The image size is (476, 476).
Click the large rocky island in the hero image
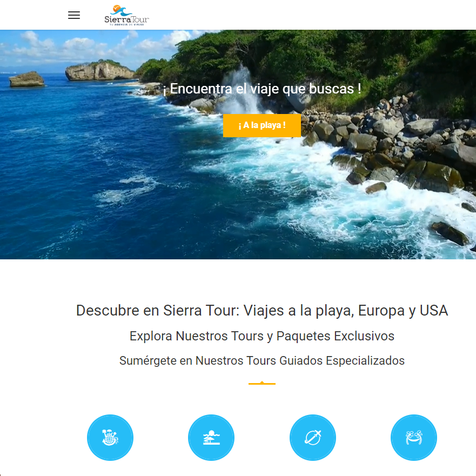[x=100, y=70]
